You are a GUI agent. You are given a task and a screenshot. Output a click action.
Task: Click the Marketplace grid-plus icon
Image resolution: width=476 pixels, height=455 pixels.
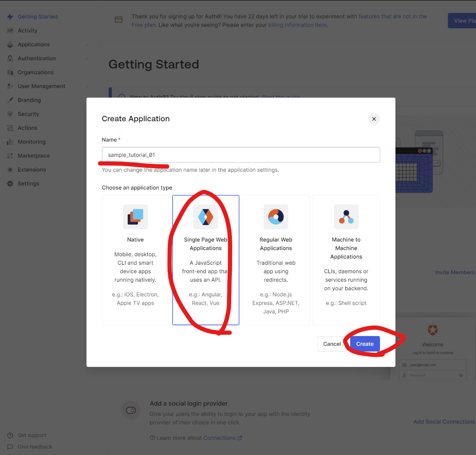[x=10, y=156]
